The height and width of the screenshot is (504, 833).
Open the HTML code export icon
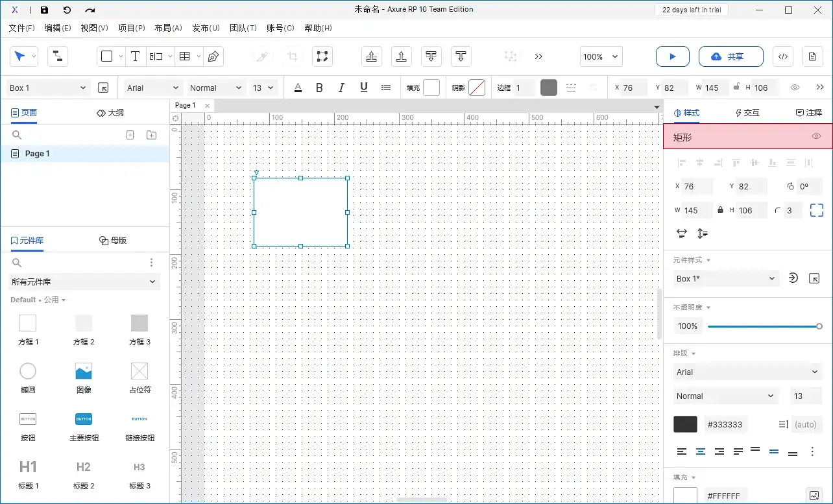tap(782, 56)
